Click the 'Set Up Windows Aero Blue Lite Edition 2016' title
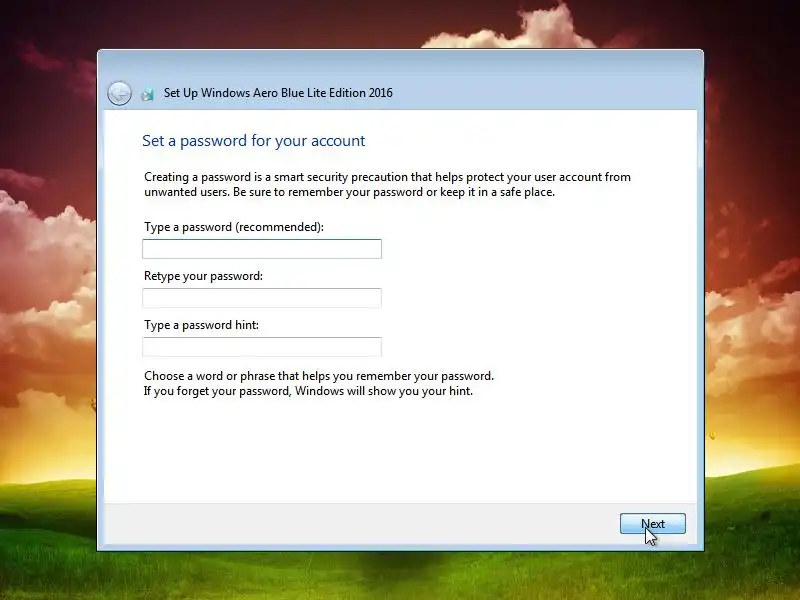This screenshot has height=600, width=800. (x=278, y=93)
